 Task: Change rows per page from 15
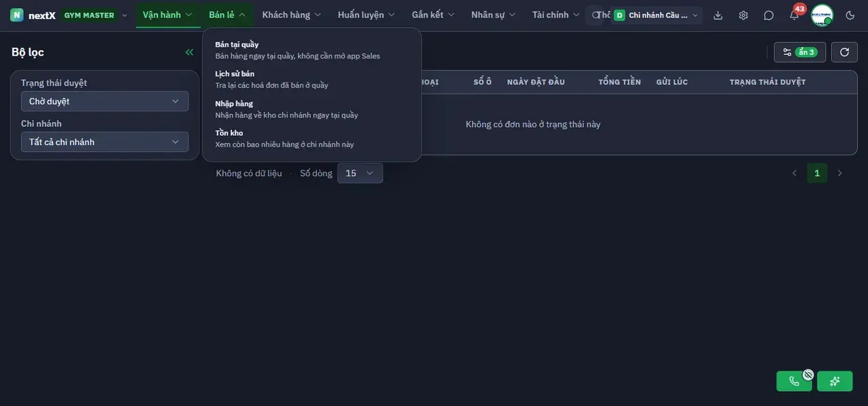pos(360,173)
